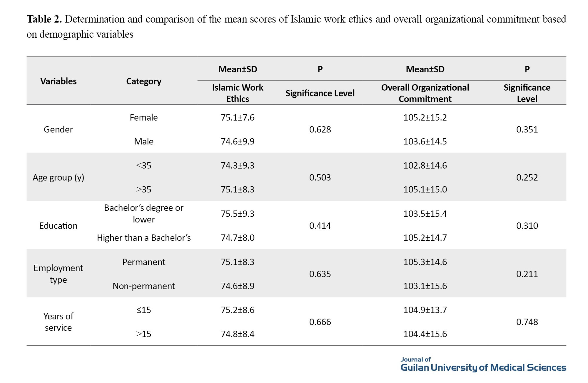
Task: Click the Bachelor's degree or lower cell
Action: coord(144,214)
